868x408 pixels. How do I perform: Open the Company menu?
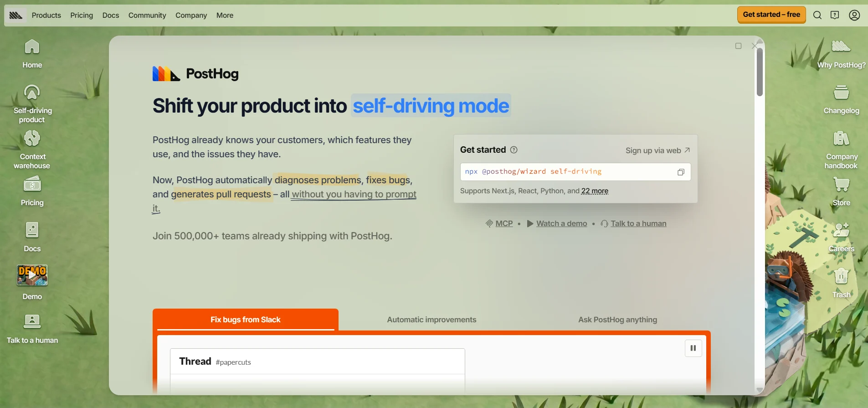pos(191,15)
